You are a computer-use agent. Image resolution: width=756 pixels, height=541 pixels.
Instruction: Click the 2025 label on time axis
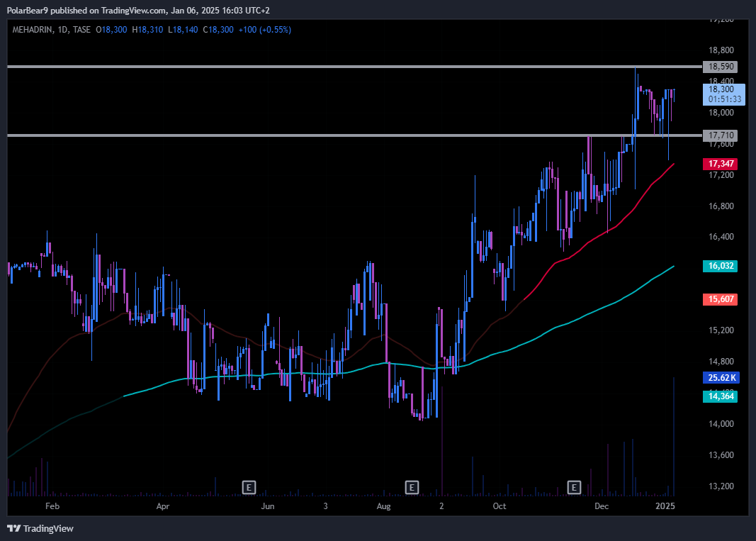[x=665, y=506]
